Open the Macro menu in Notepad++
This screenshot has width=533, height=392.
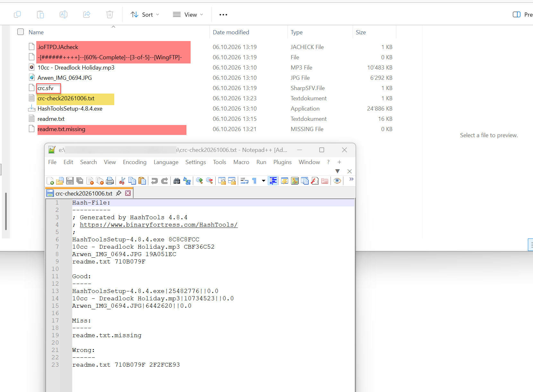point(241,162)
